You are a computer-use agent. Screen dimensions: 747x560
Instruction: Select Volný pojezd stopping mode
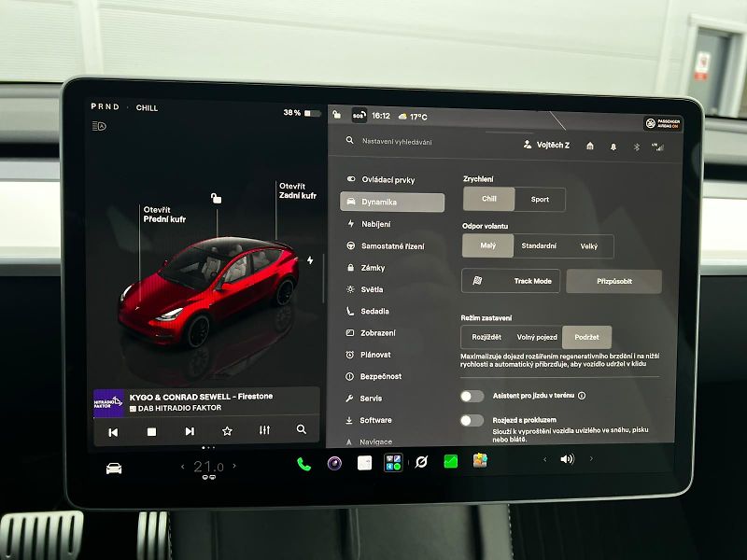[537, 337]
